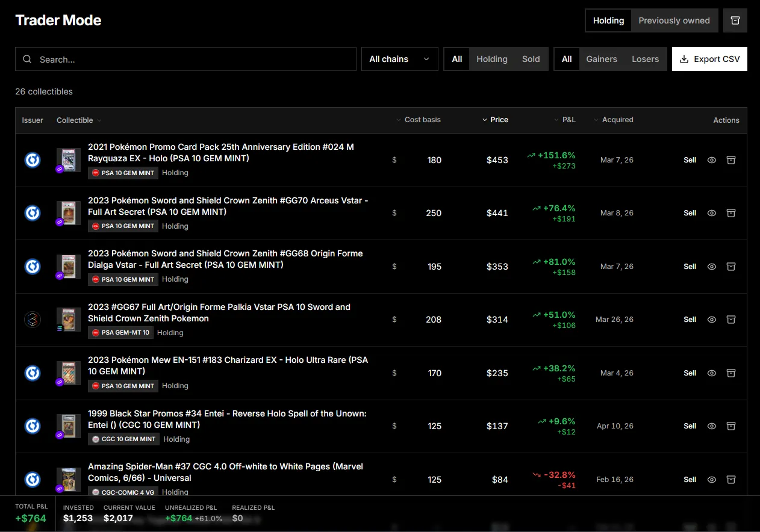Toggle visibility eye for Dialga Vstar row
760x532 pixels.
(712, 266)
